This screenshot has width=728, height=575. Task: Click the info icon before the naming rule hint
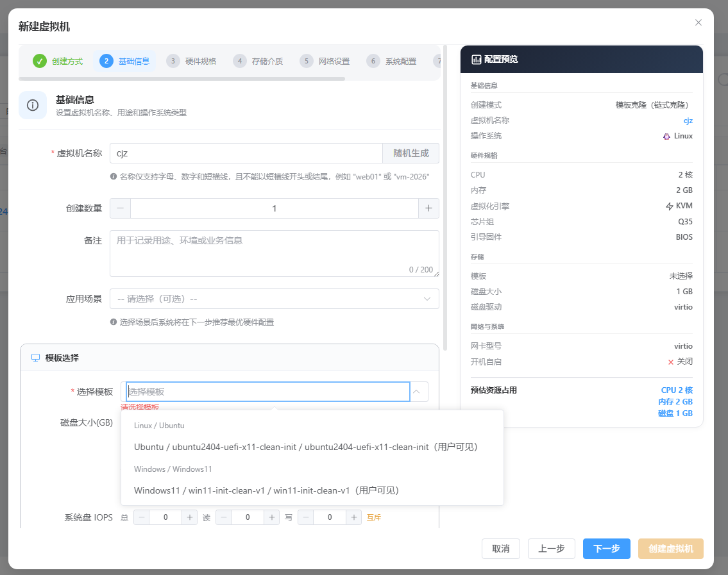114,176
